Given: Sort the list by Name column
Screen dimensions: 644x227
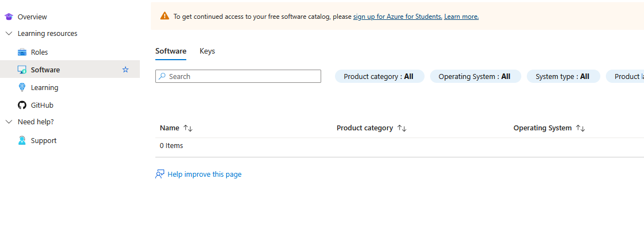Looking at the screenshot, I should [188, 128].
